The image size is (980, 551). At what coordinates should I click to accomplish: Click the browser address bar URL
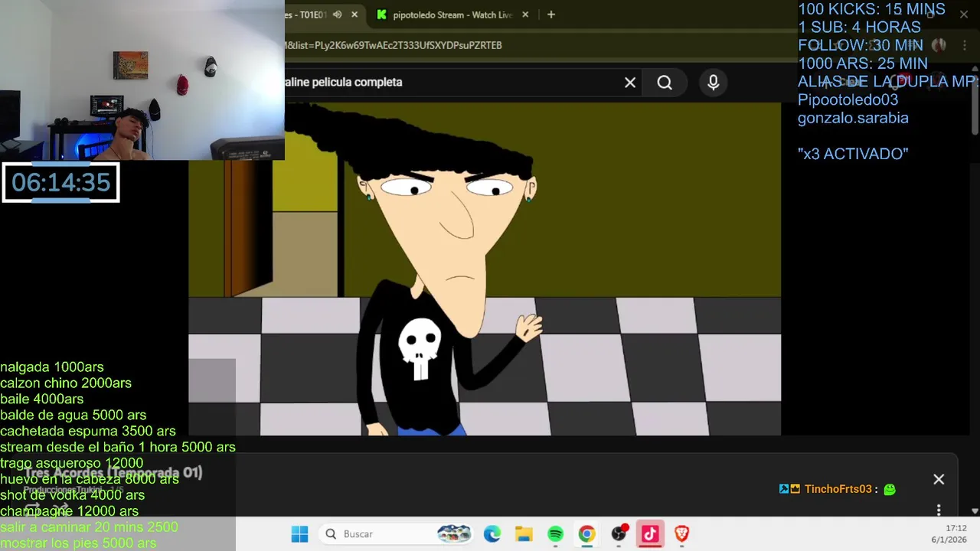(394, 45)
